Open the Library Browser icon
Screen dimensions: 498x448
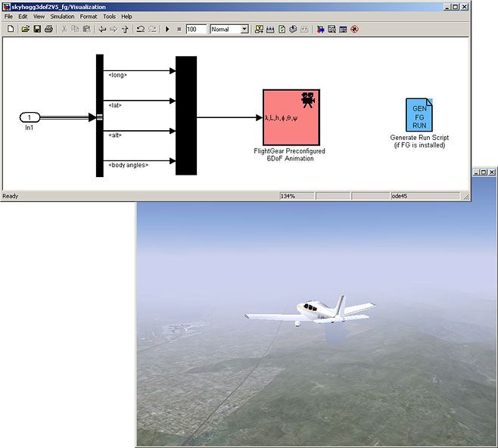coord(320,30)
